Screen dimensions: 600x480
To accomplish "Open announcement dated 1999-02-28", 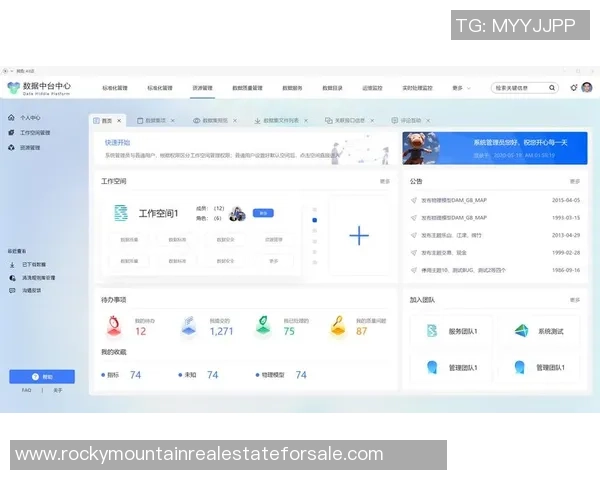I will (x=495, y=253).
